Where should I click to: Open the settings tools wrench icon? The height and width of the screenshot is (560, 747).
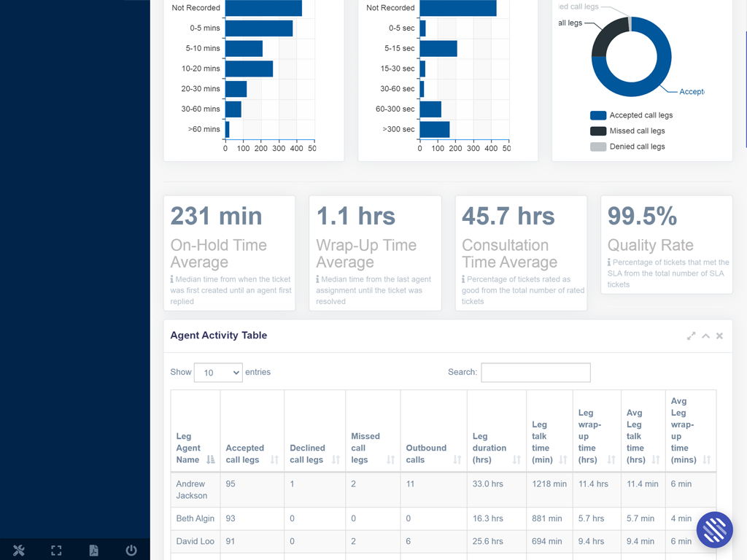(19, 551)
